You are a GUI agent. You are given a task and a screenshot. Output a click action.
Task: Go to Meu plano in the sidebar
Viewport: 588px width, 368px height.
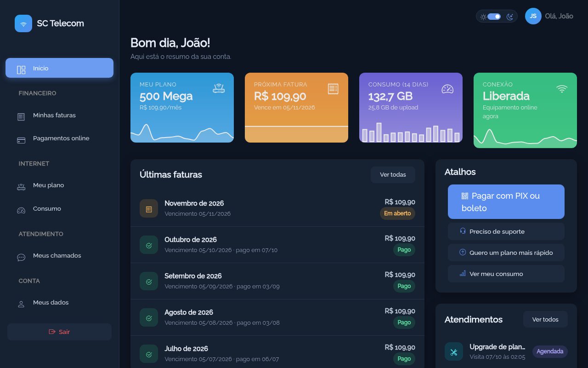point(59,185)
